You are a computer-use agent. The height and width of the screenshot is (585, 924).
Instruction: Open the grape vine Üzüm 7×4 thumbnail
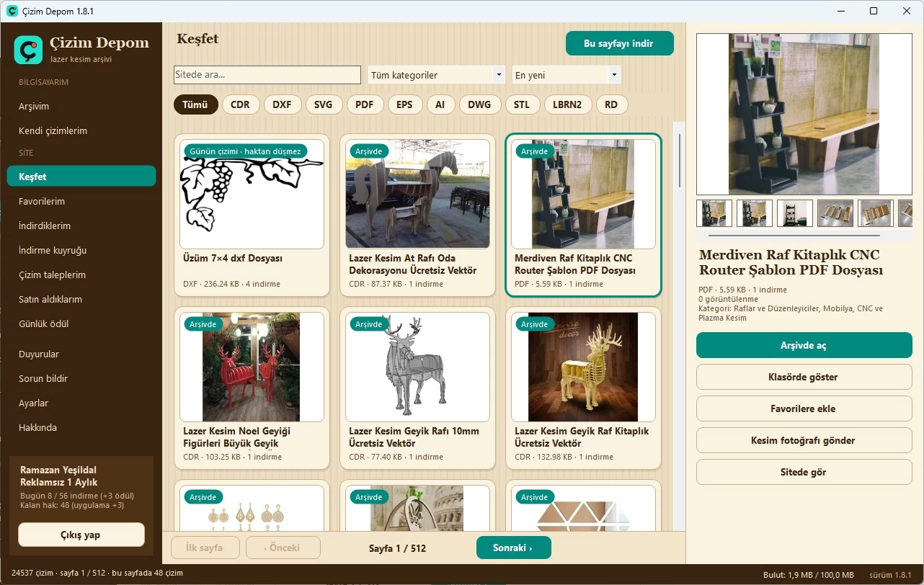(252, 195)
